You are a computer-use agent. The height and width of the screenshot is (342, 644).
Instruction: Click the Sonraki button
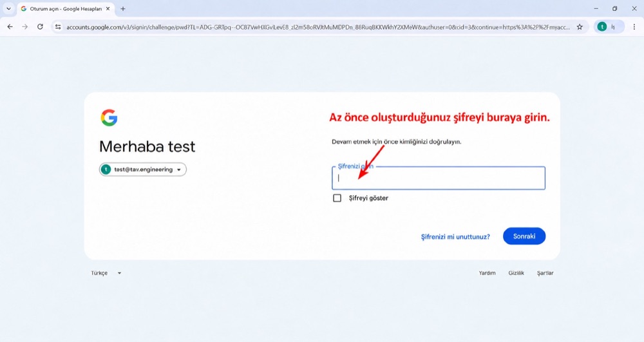pyautogui.click(x=524, y=236)
